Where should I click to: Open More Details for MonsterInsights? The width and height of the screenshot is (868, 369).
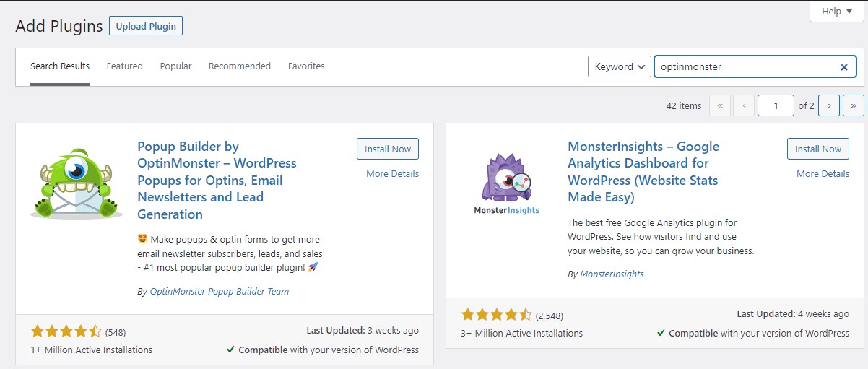[823, 173]
